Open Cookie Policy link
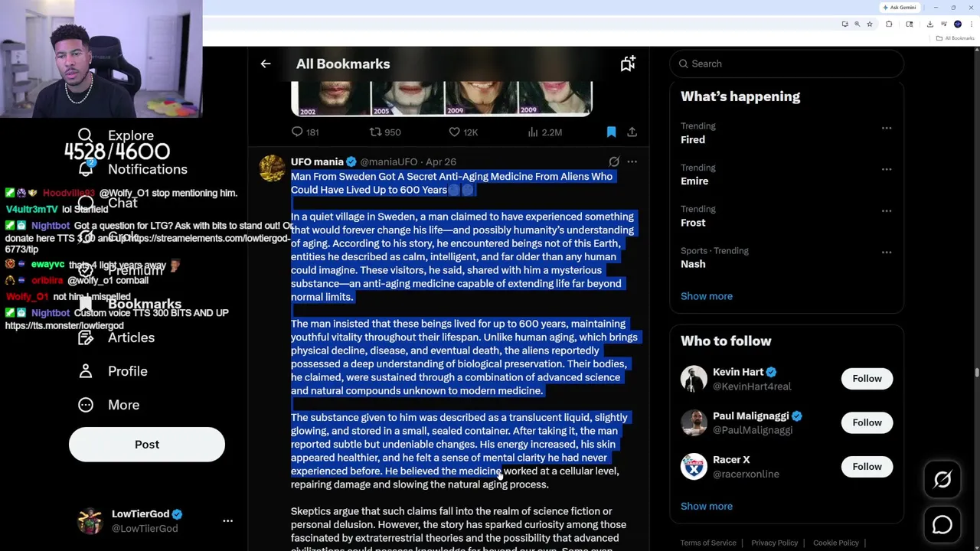The image size is (980, 551). click(x=836, y=543)
